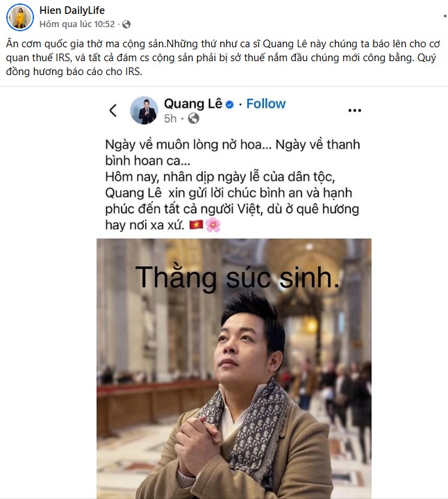Screen dimensions: 448x499
Task: Click the shared caption starting with Ngày về muôn lòng
Action: click(233, 185)
